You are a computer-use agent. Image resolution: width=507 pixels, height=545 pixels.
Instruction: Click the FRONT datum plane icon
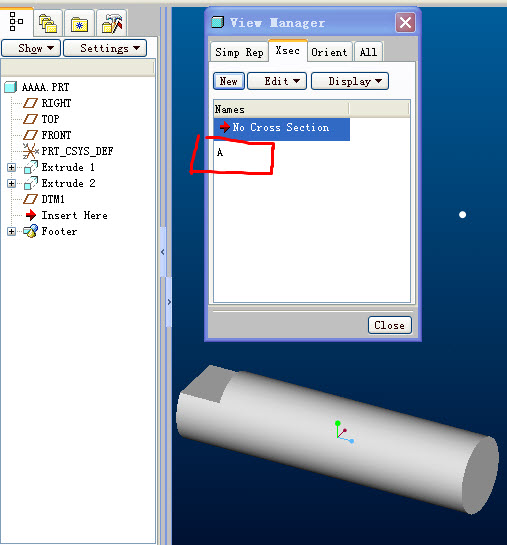(30, 135)
